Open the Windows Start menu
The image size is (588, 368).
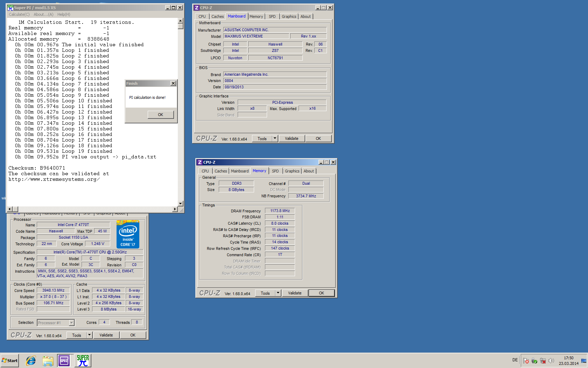(x=10, y=360)
